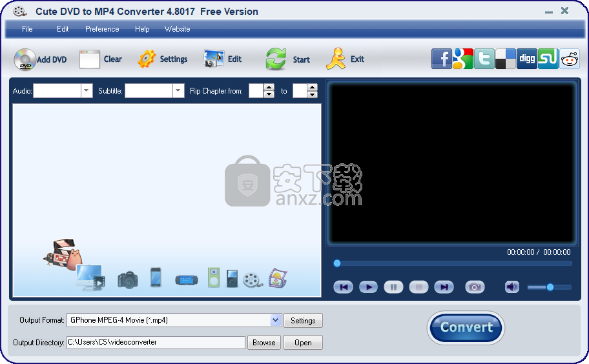Increase the Rip Chapter to value
This screenshot has height=364, width=589.
(313, 87)
